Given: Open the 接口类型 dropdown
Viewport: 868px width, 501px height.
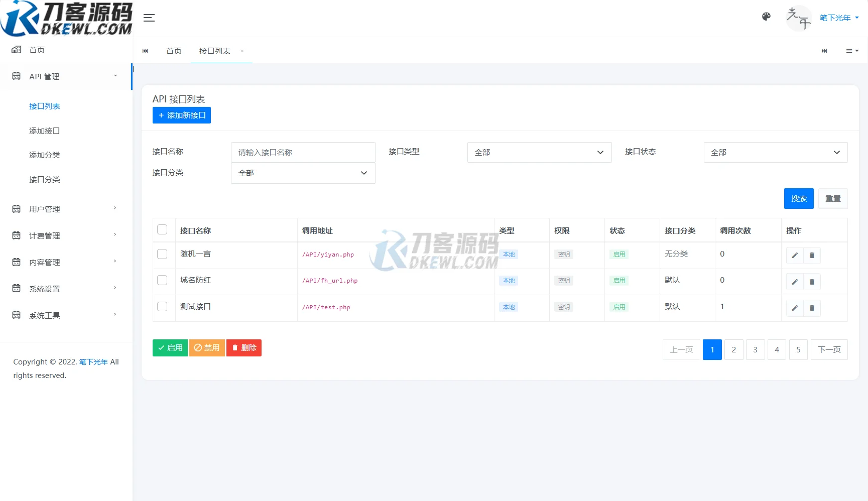Looking at the screenshot, I should click(539, 152).
